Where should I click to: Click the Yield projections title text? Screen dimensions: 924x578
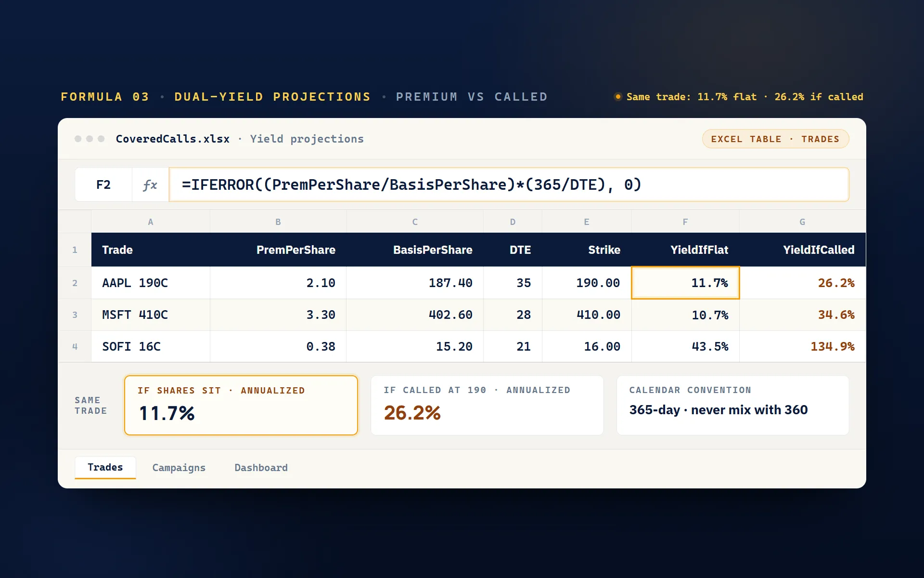coord(307,139)
